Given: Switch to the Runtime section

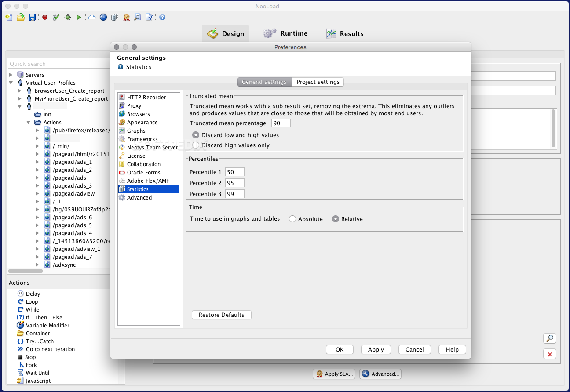Looking at the screenshot, I should pos(285,33).
